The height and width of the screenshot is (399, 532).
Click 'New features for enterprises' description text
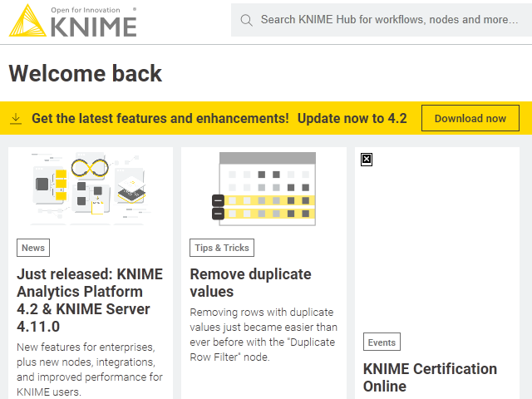click(90, 369)
